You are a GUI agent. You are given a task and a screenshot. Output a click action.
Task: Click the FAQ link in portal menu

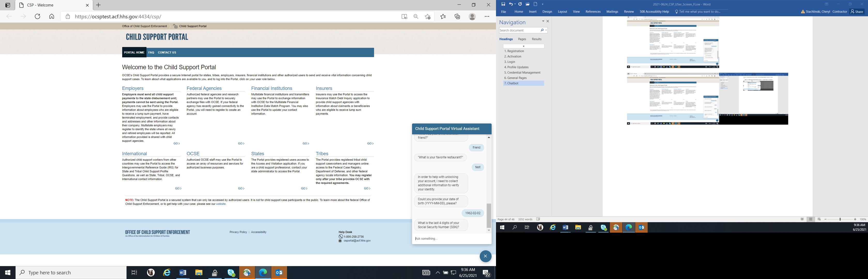click(x=151, y=52)
